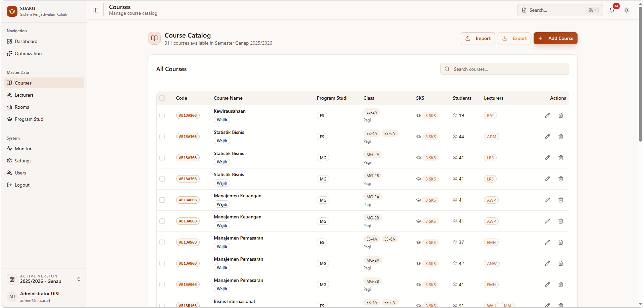Log out via the Logout link
The image size is (644, 308).
44,185
